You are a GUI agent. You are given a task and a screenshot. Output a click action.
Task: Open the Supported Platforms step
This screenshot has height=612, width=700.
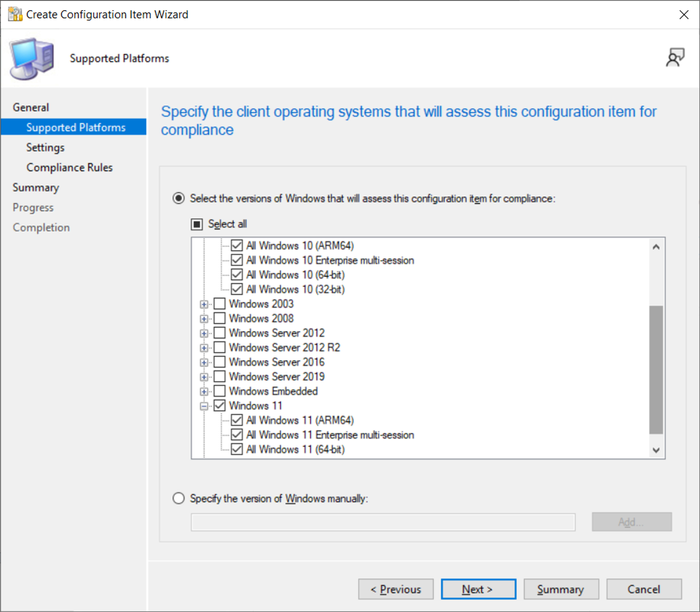73,127
